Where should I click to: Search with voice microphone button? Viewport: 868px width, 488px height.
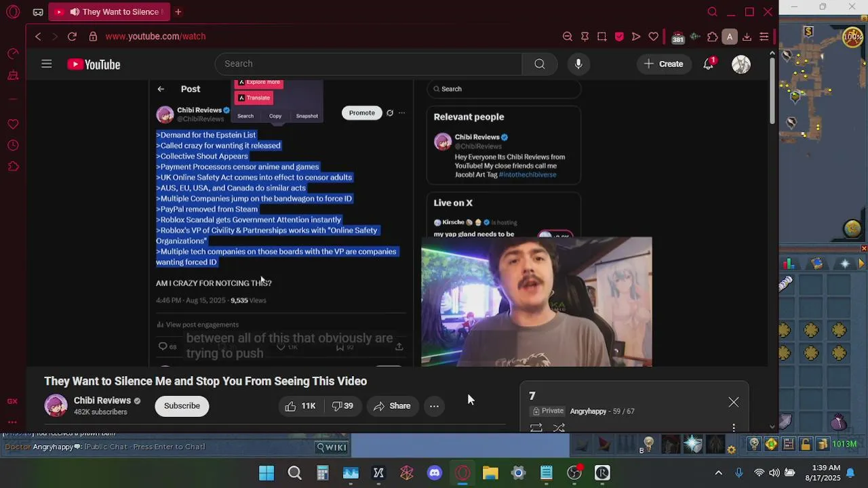pos(578,64)
